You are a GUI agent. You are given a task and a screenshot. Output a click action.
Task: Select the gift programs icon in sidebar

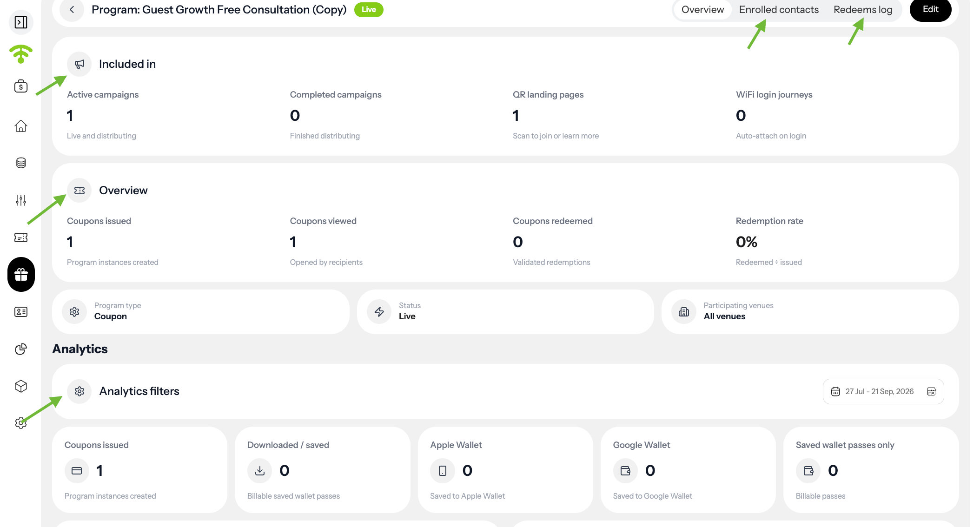pyautogui.click(x=21, y=275)
